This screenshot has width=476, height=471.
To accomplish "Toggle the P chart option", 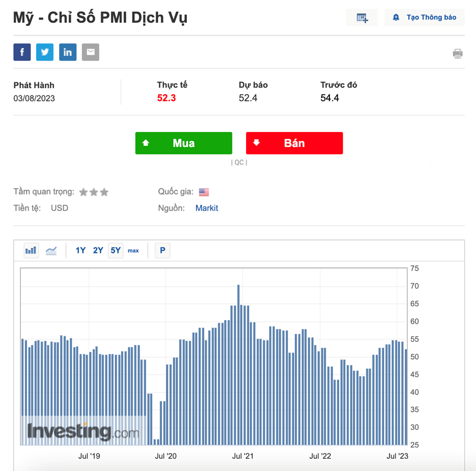I will click(x=163, y=251).
